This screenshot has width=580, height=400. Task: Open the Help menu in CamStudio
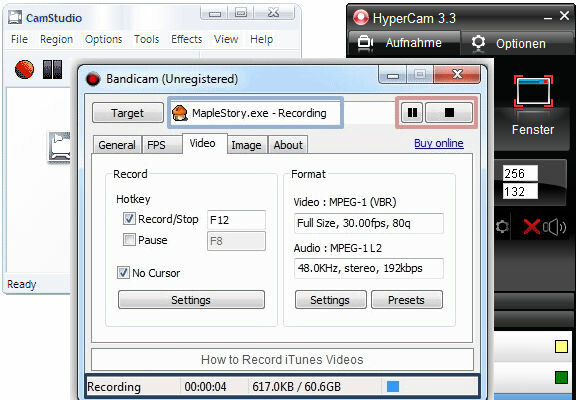262,40
